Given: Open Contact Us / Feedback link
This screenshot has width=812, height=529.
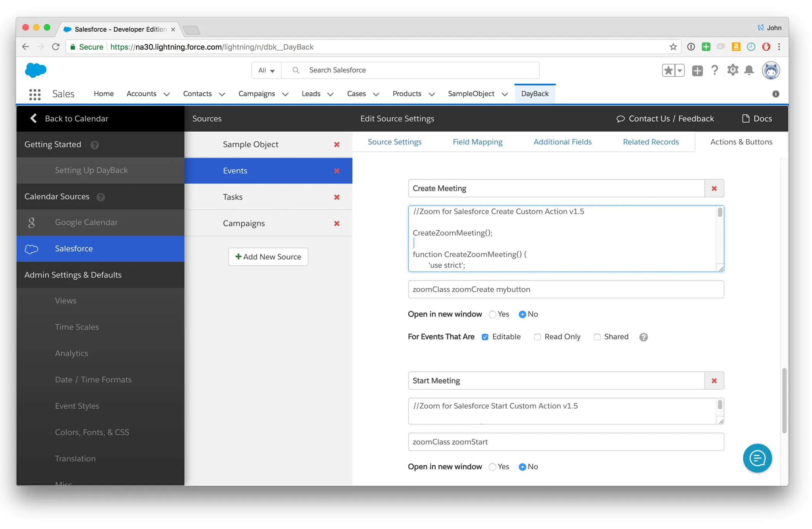Looking at the screenshot, I should point(665,118).
